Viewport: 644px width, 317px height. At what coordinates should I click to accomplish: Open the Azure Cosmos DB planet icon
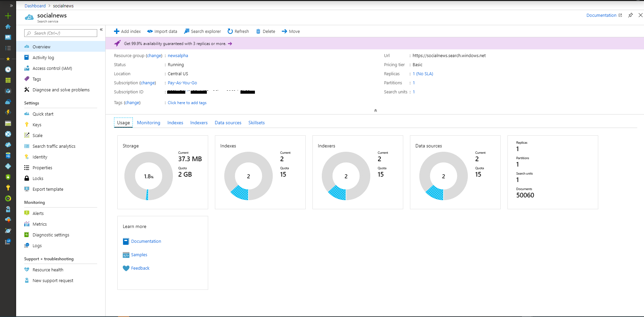tap(8, 231)
